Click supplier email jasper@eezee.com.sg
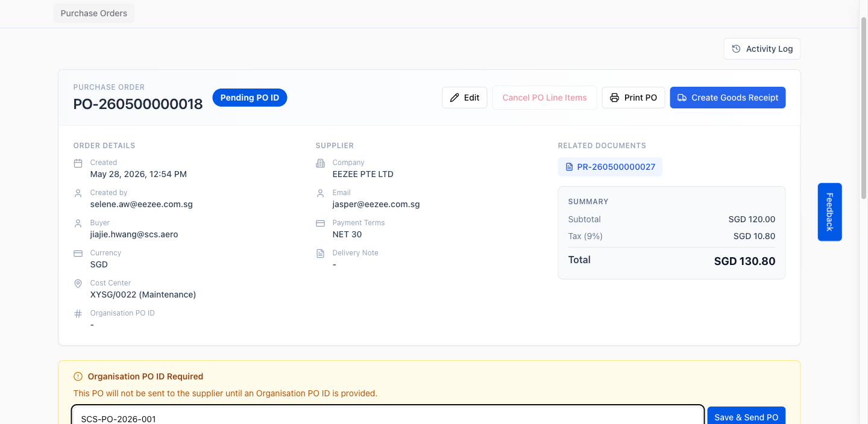868x424 pixels. pos(376,204)
